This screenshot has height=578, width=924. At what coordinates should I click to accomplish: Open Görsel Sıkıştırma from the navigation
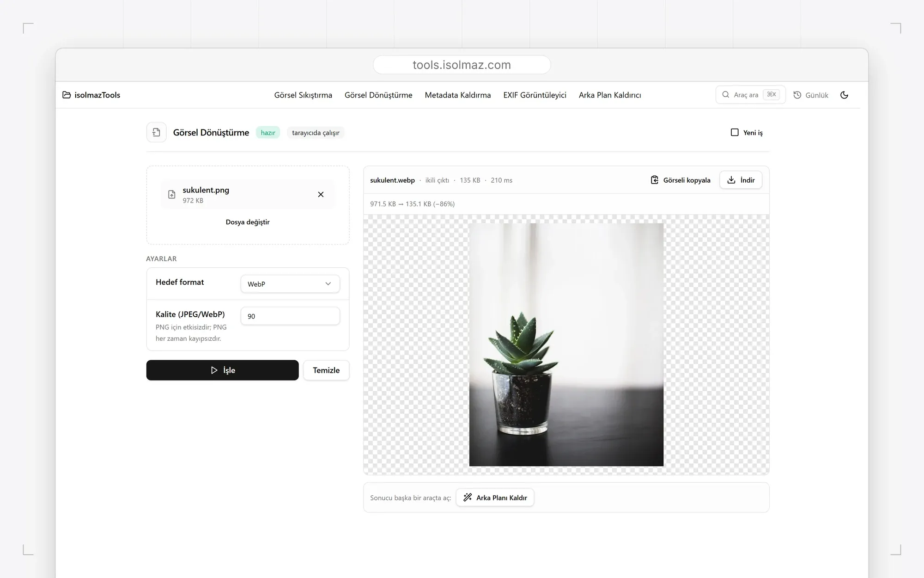point(303,95)
